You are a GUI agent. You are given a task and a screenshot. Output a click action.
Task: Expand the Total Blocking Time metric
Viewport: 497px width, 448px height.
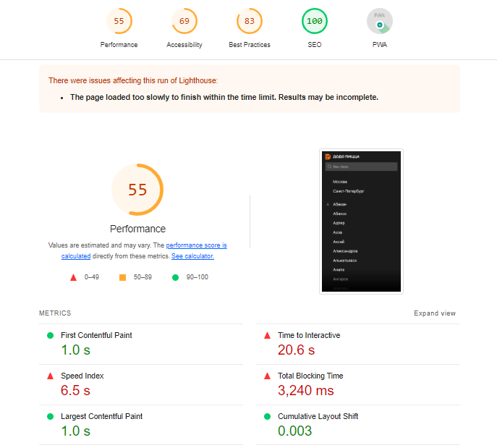click(310, 376)
